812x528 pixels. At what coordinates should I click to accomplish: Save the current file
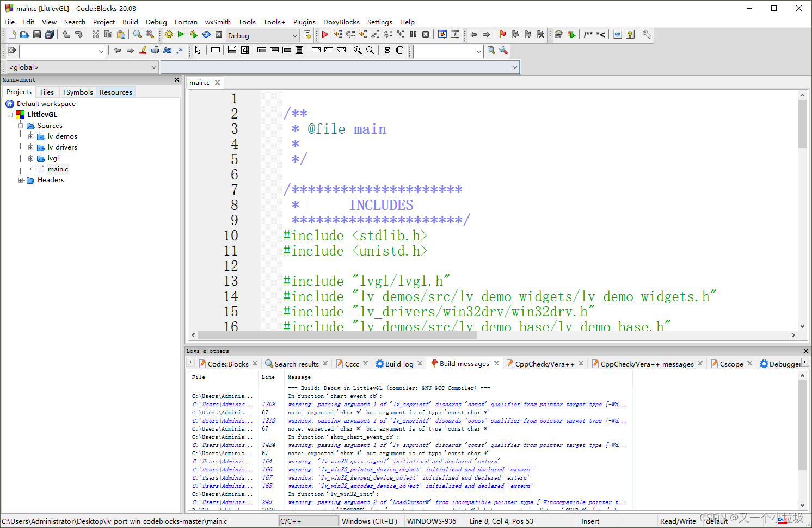click(x=36, y=35)
